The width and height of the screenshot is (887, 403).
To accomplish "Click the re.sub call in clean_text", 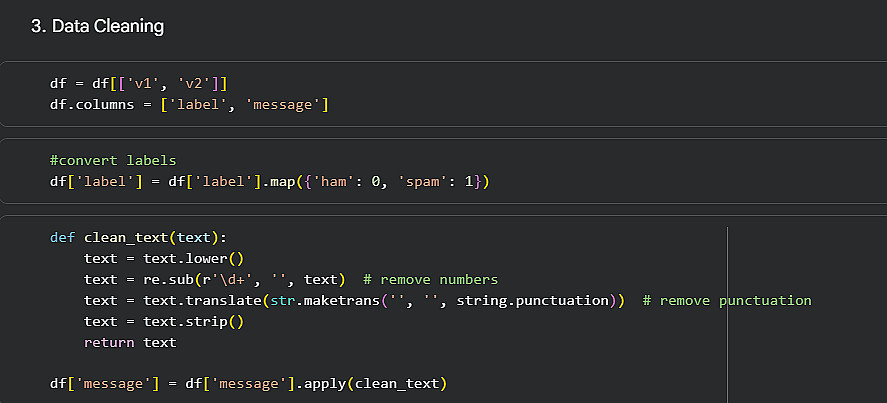I will (244, 280).
